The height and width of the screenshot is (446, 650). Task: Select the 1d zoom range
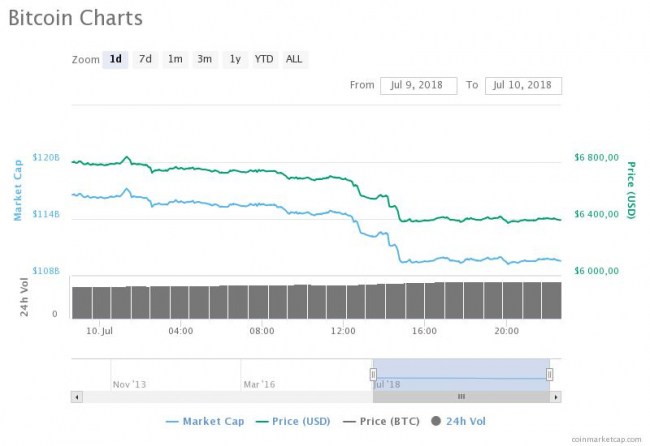pyautogui.click(x=116, y=59)
